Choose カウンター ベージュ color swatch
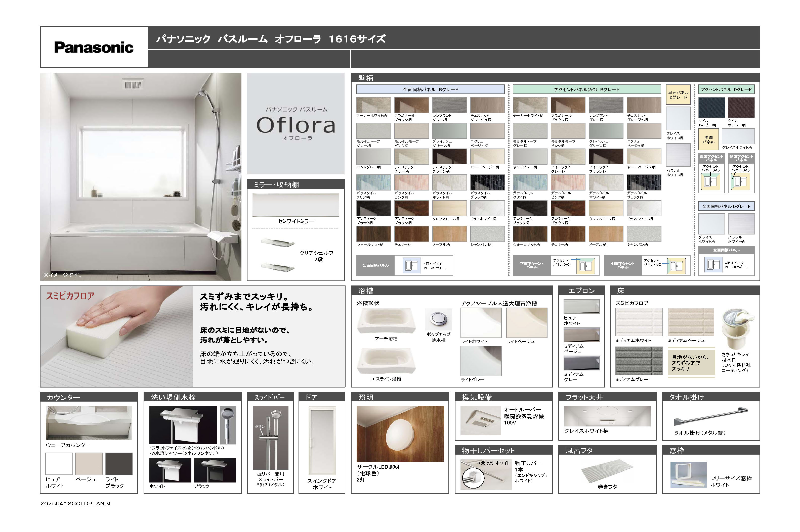Viewport: 800px width, 532px height. click(89, 463)
